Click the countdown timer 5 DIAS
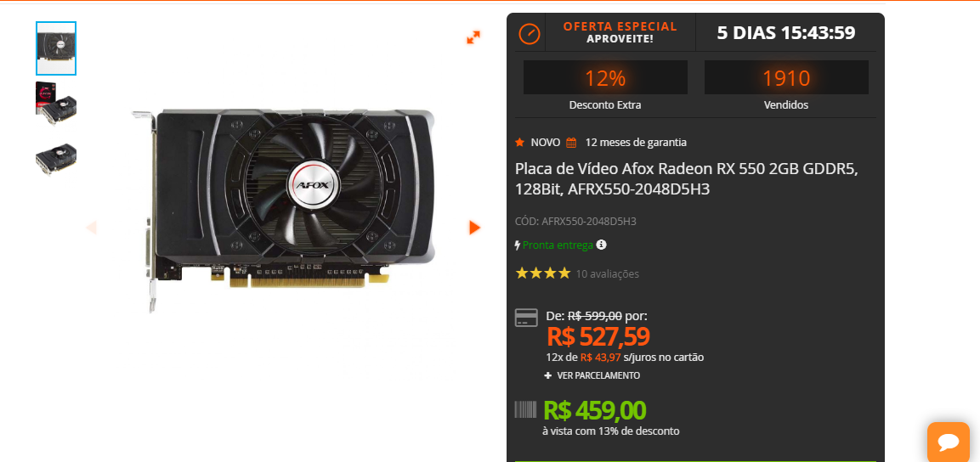 click(x=785, y=32)
